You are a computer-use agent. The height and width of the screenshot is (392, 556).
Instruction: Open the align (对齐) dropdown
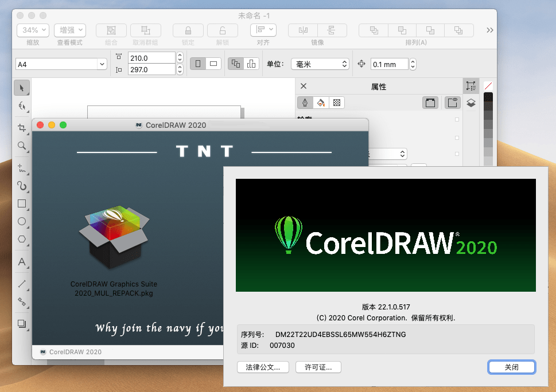[263, 30]
